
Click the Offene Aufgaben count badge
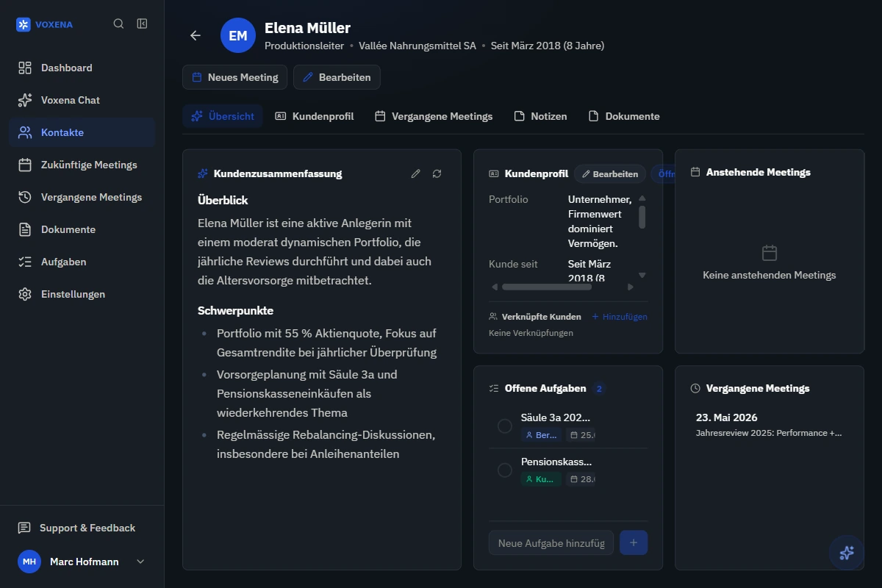599,389
